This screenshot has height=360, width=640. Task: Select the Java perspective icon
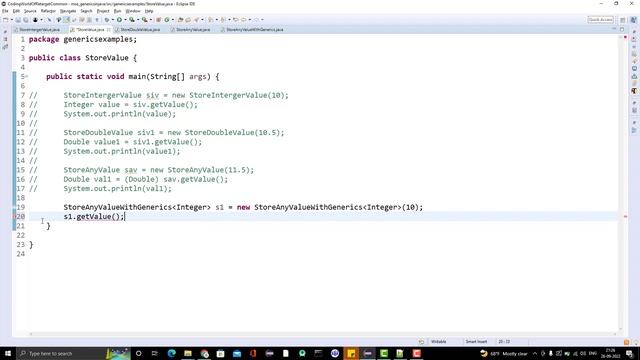[x=633, y=20]
